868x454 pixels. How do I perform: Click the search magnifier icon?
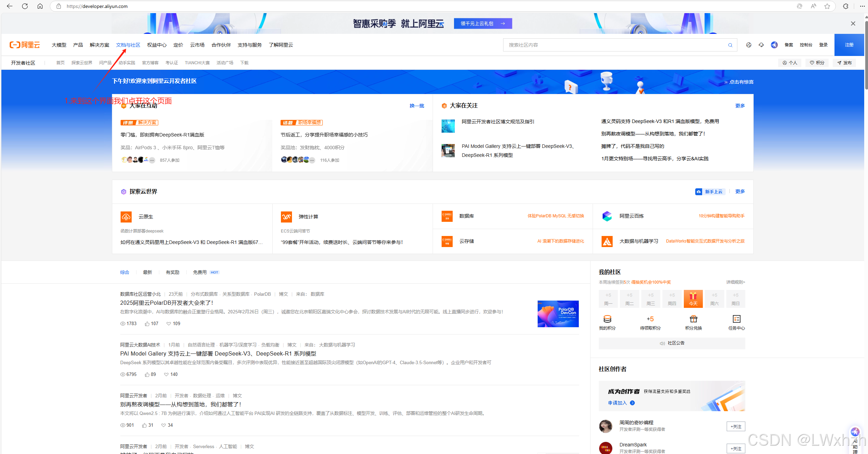(730, 45)
